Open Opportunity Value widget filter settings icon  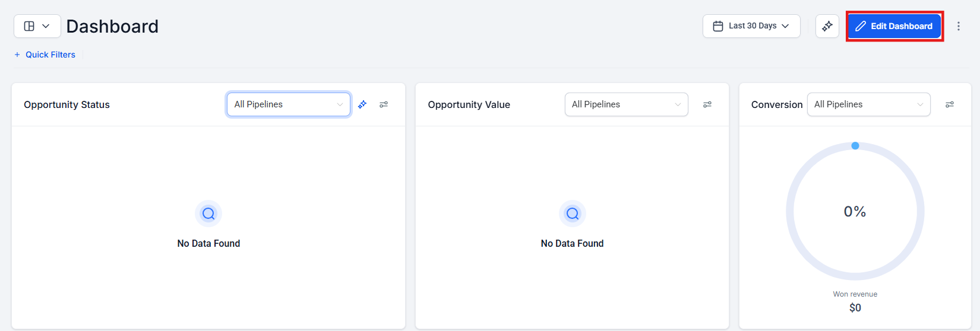707,104
